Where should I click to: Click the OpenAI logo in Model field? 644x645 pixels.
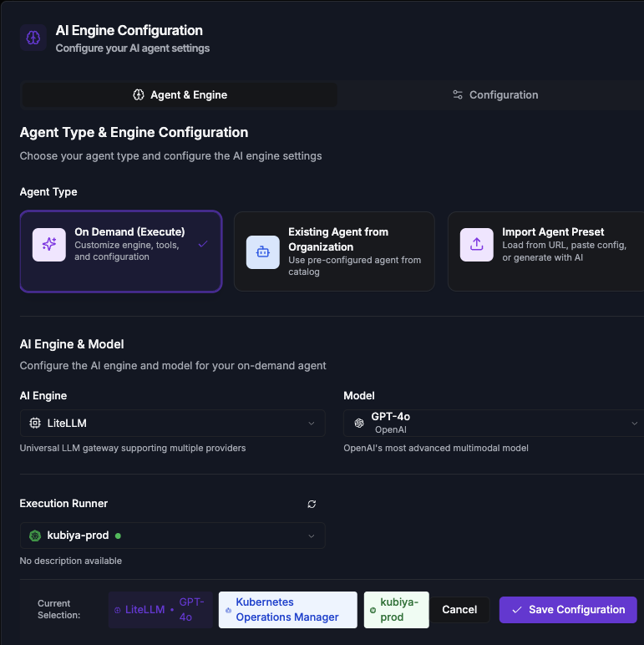point(359,424)
